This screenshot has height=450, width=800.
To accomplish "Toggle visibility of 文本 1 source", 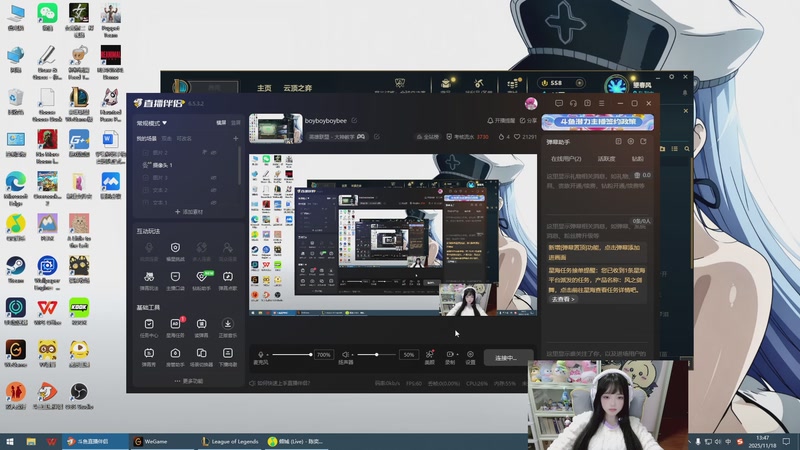I will point(214,203).
